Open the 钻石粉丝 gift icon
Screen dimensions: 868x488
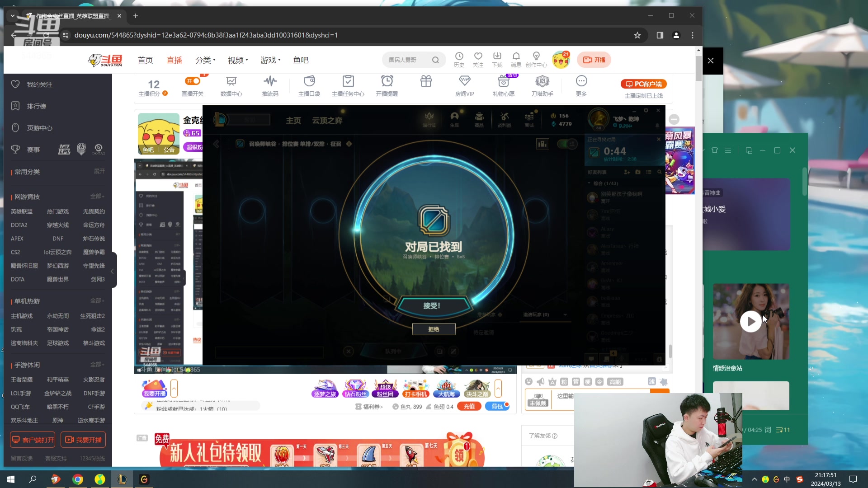tap(355, 389)
